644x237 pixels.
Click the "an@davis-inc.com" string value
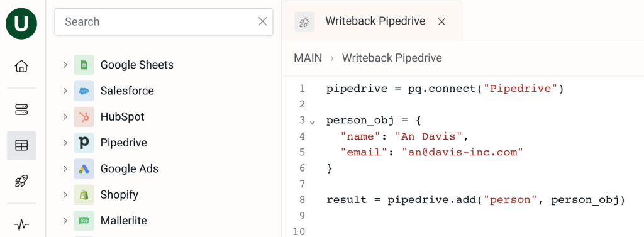pos(462,152)
